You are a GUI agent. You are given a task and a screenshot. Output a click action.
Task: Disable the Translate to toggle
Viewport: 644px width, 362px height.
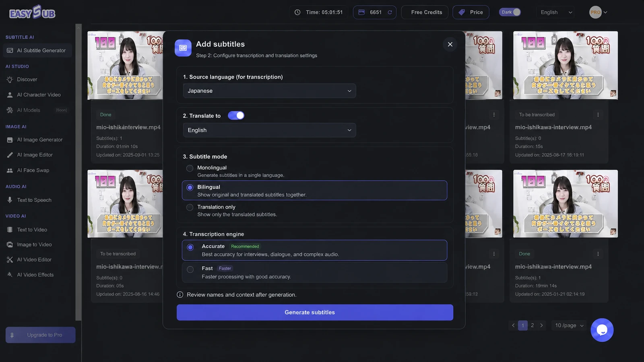click(236, 115)
